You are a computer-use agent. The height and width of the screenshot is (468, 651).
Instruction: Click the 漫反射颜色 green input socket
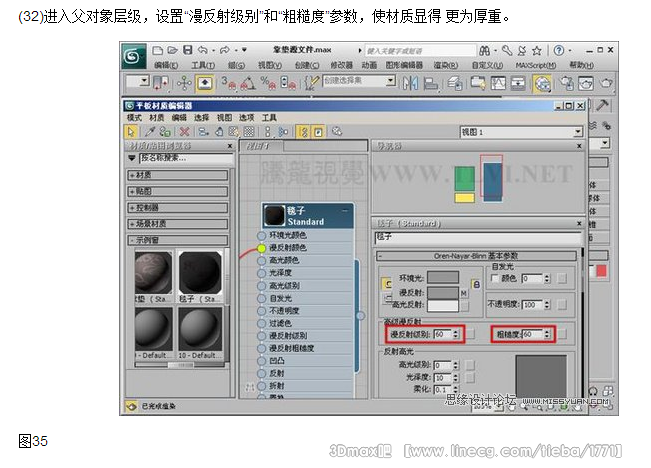point(261,248)
